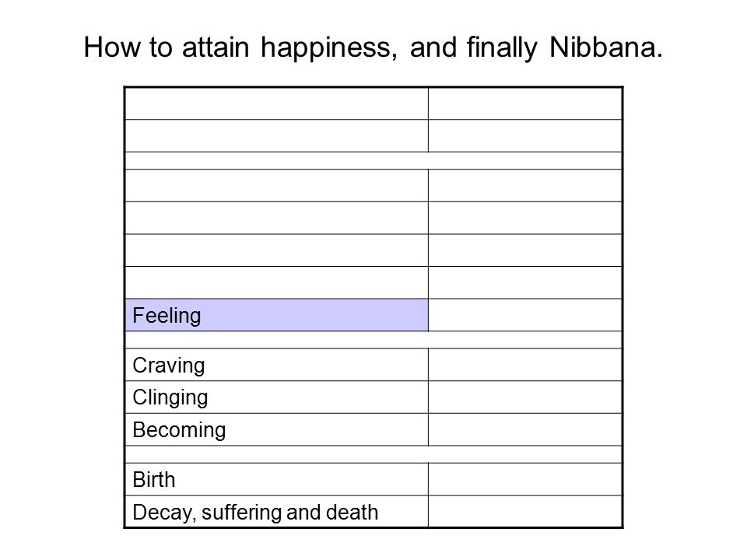Select the highlighted Feeling cell
The width and height of the screenshot is (747, 560).
click(276, 315)
